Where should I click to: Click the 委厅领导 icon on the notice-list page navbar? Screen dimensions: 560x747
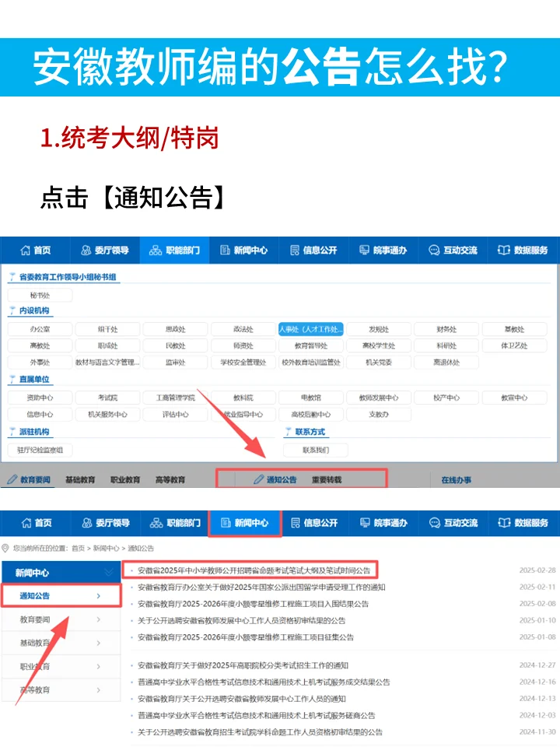click(x=87, y=523)
